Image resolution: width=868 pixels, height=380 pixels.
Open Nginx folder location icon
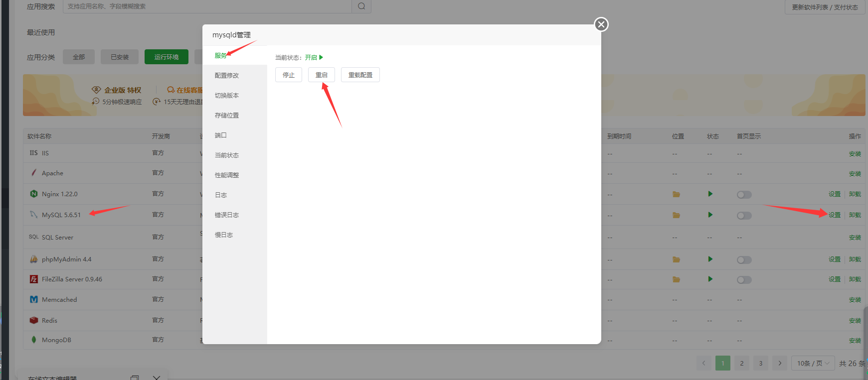point(676,194)
